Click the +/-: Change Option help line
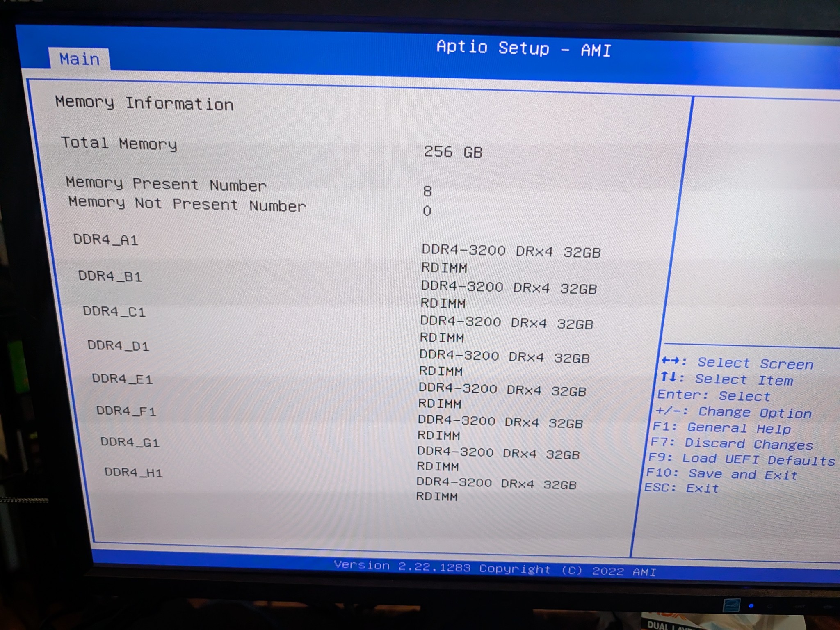 (x=733, y=412)
